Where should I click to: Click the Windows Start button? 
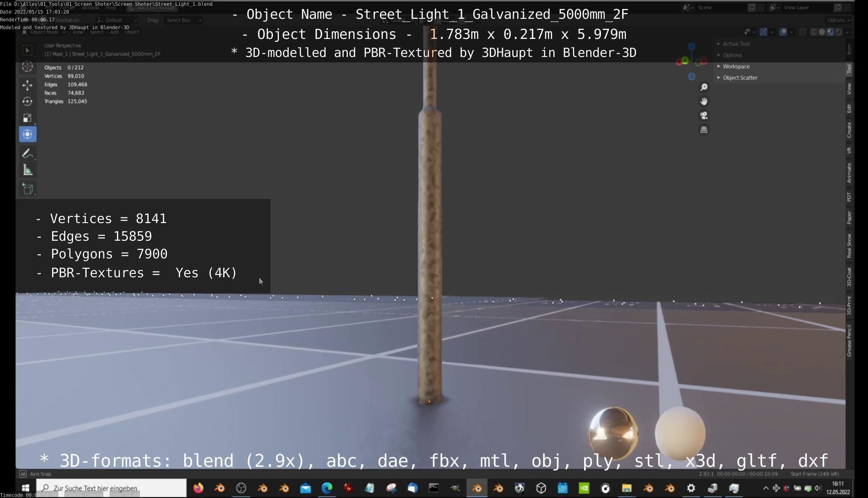tap(25, 488)
